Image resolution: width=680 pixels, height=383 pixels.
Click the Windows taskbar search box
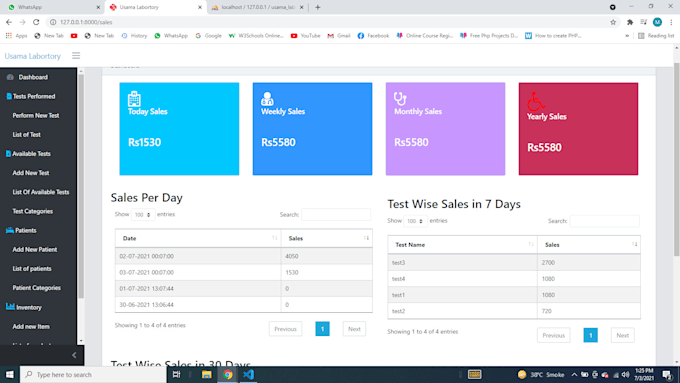coord(93,374)
